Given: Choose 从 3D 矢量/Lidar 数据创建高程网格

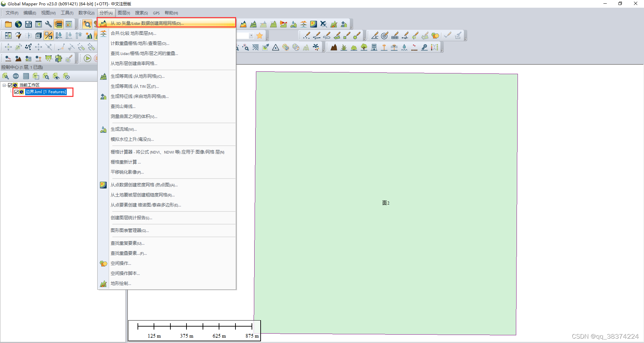Looking at the screenshot, I should (x=167, y=23).
